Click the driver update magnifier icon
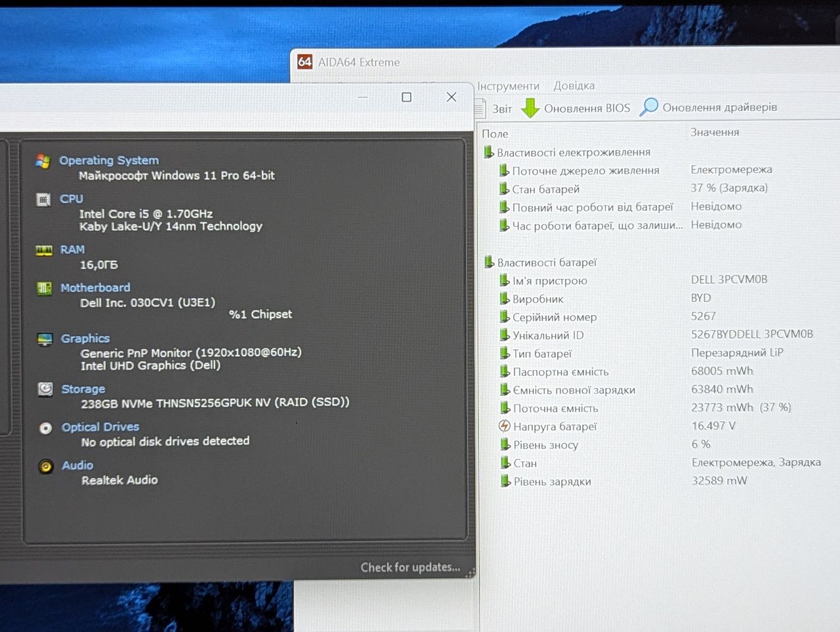Viewport: 840px width, 632px height. pos(648,106)
